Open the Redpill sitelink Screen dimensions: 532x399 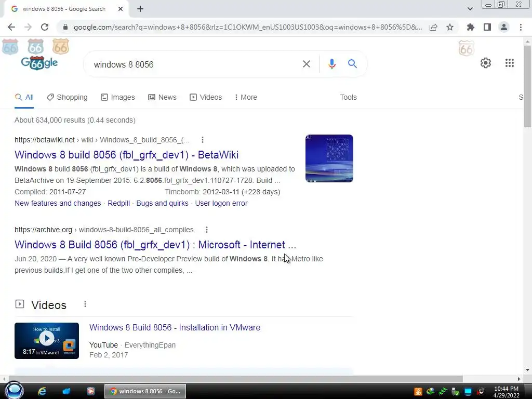(118, 203)
